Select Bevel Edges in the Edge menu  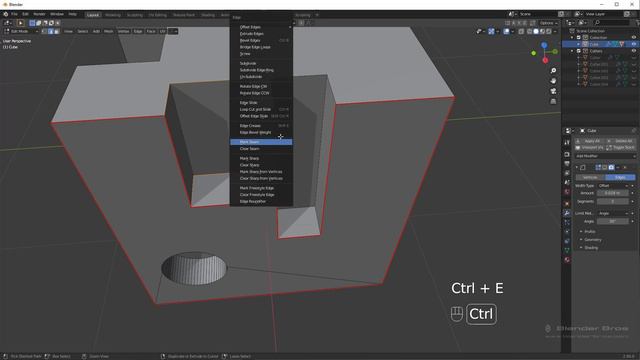[x=261, y=40]
